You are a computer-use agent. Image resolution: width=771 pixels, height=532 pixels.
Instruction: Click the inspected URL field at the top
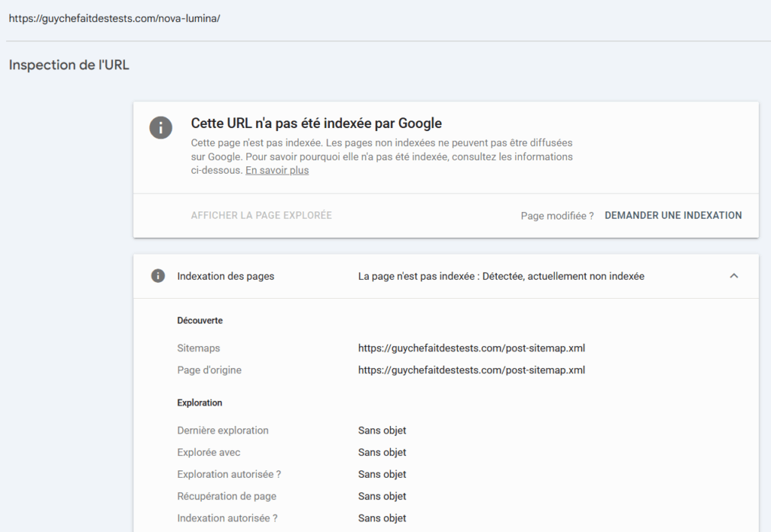click(114, 18)
